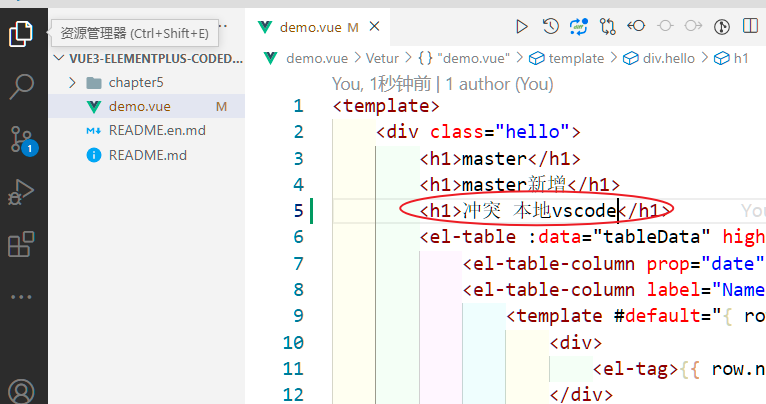
Task: Click the :data="tableData" attribute on line 6
Action: 619,237
